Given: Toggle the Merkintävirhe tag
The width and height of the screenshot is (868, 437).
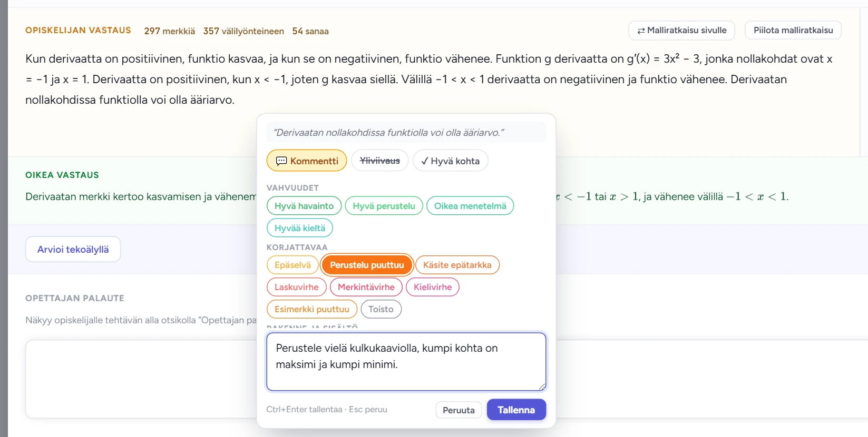Looking at the screenshot, I should coord(366,287).
